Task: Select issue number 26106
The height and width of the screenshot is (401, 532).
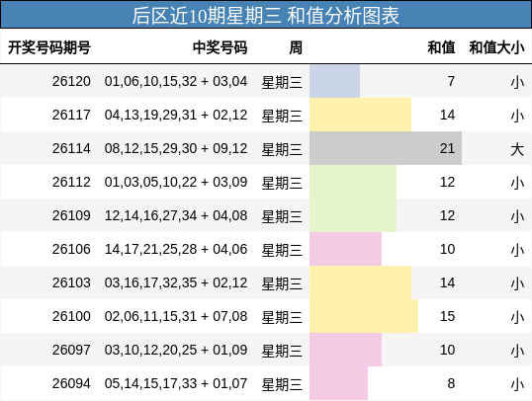Action: [71, 249]
